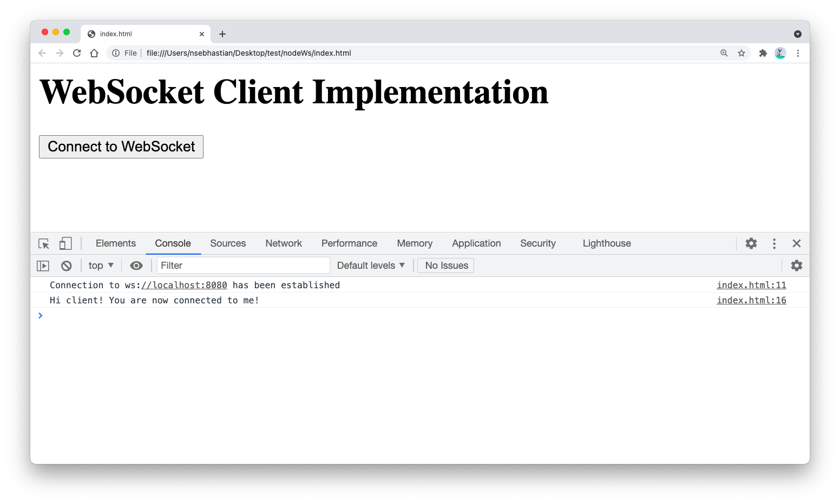Open DevTools settings gear icon
This screenshot has height=504, width=840.
(x=751, y=243)
